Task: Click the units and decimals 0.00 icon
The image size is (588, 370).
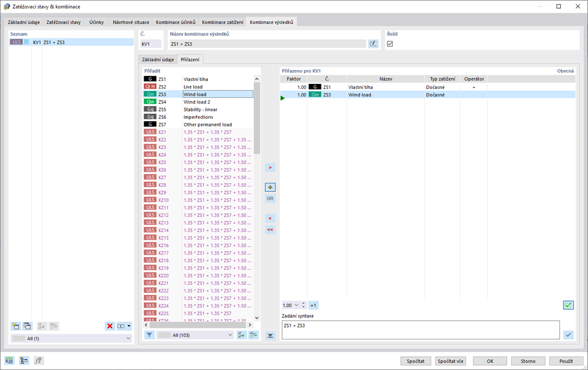Action: (x=9, y=361)
